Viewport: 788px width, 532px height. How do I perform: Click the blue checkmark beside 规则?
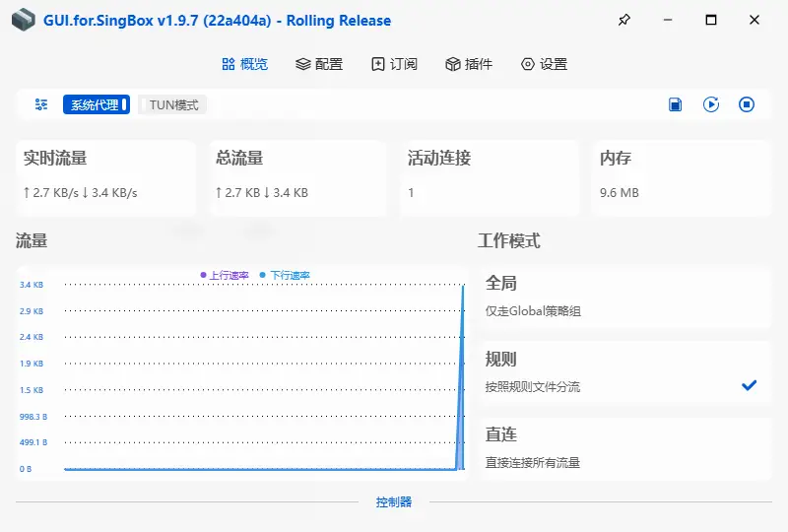coord(749,385)
